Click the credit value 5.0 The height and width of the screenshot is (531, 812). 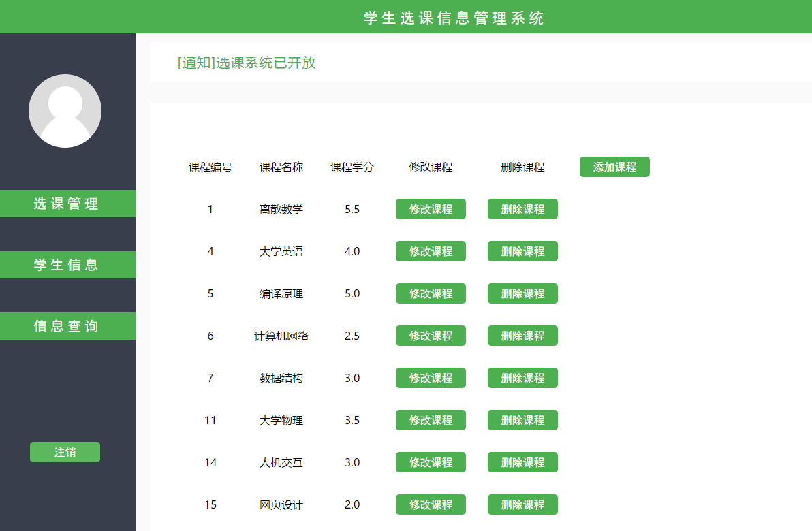[x=352, y=293]
